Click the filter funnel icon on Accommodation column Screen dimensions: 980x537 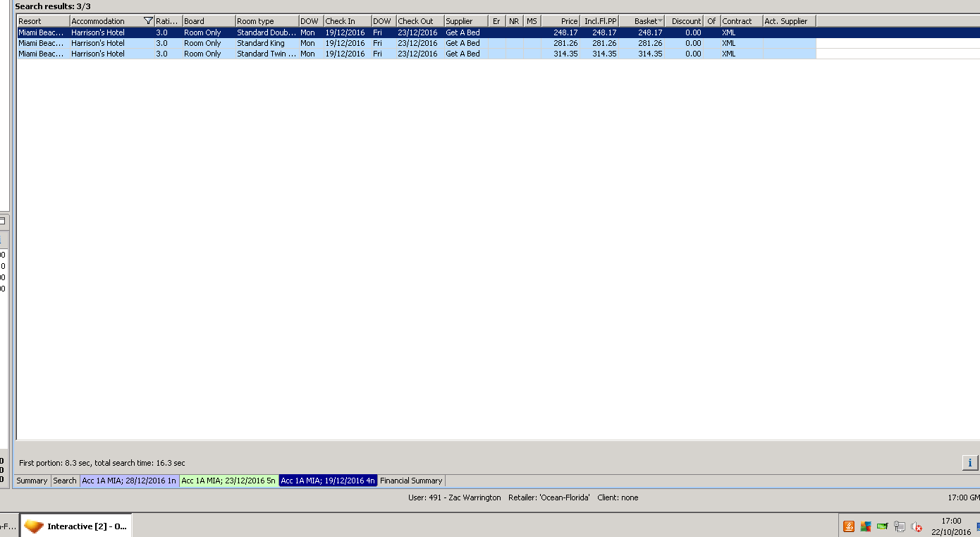(147, 21)
